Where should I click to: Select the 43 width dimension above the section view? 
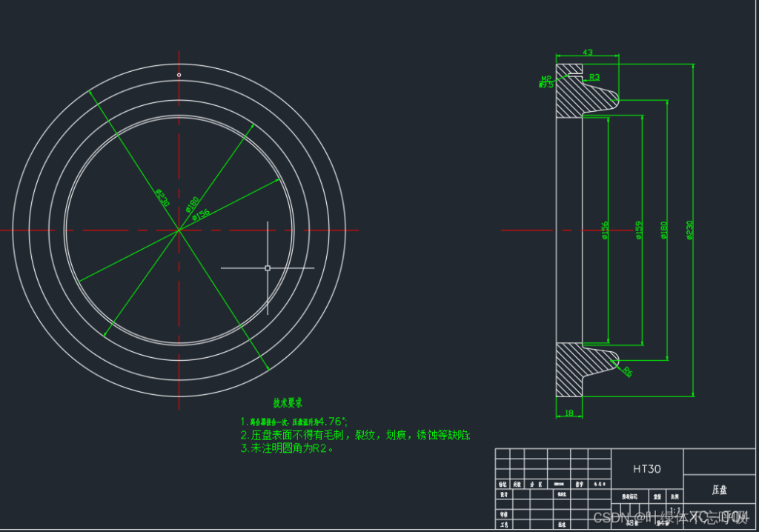click(589, 53)
